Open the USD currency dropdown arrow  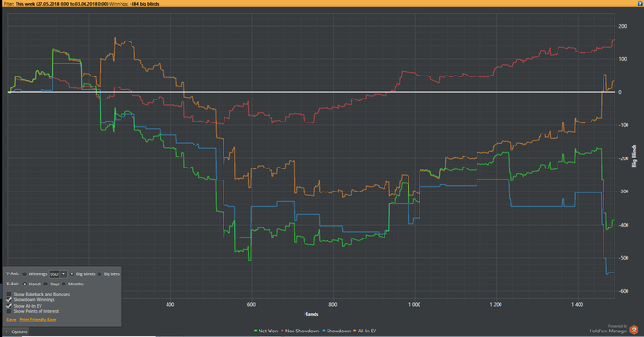pos(63,274)
